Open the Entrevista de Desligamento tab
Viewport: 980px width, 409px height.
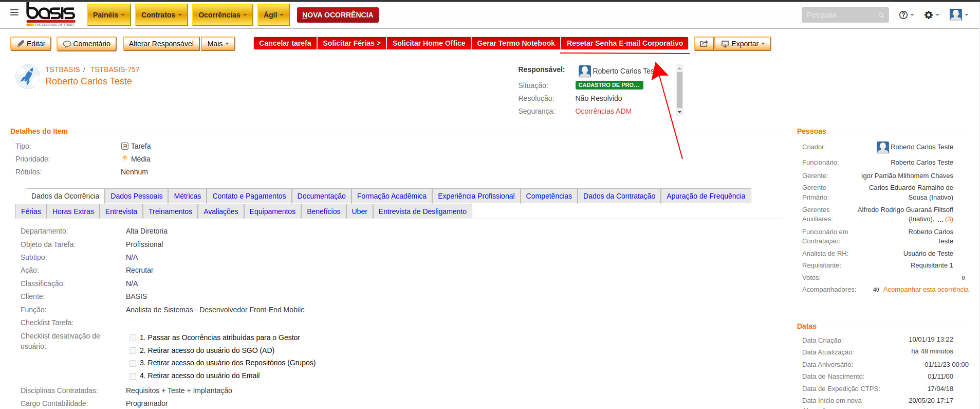click(x=422, y=211)
